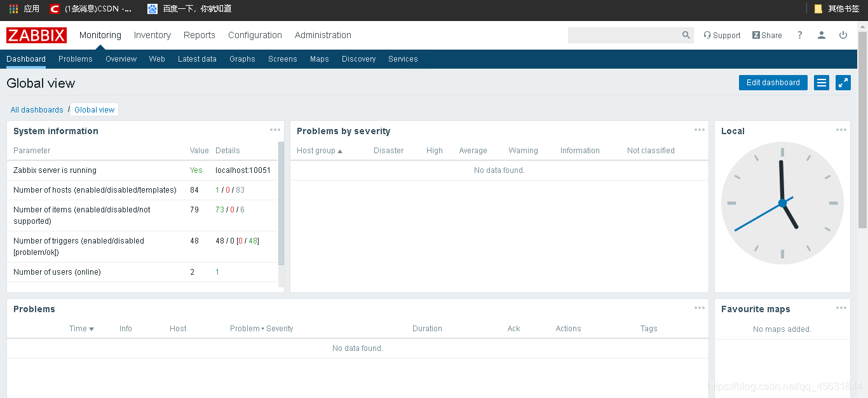The image size is (868, 398).
Task: Open the Services tab
Action: click(403, 59)
